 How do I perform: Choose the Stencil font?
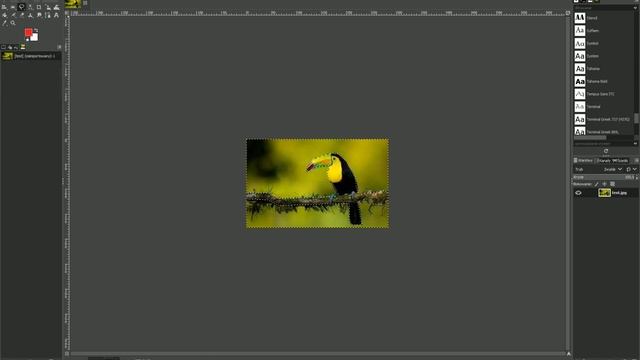pos(604,18)
